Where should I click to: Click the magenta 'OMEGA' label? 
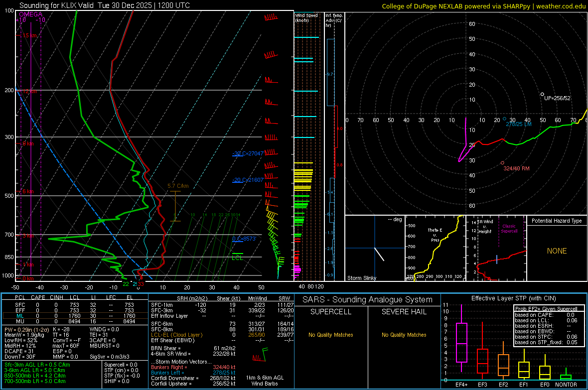(30, 14)
